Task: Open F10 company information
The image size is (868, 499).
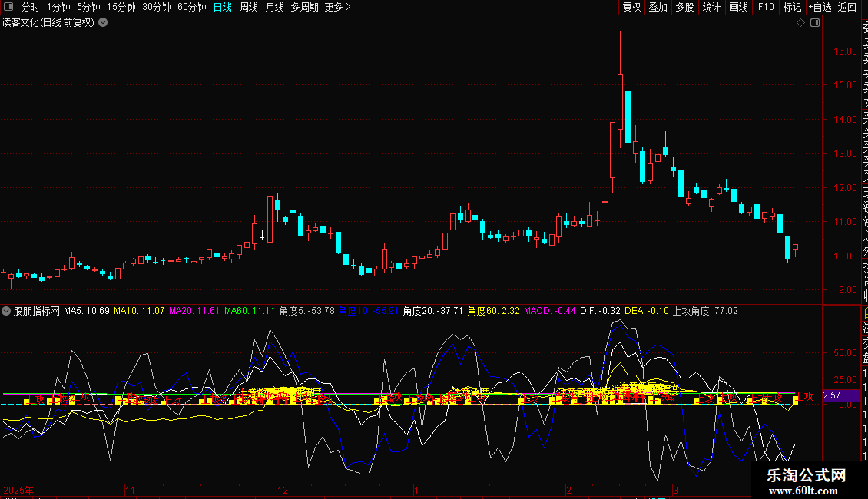Action: pos(766,7)
